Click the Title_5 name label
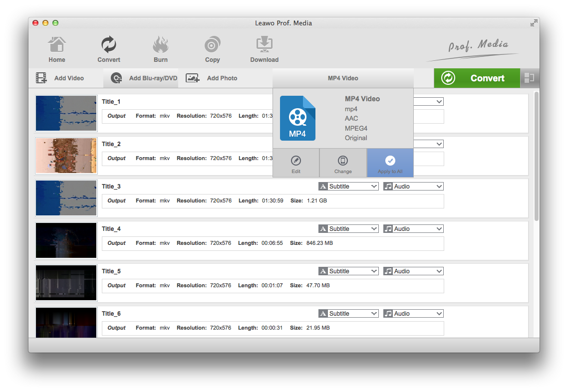 (x=111, y=271)
